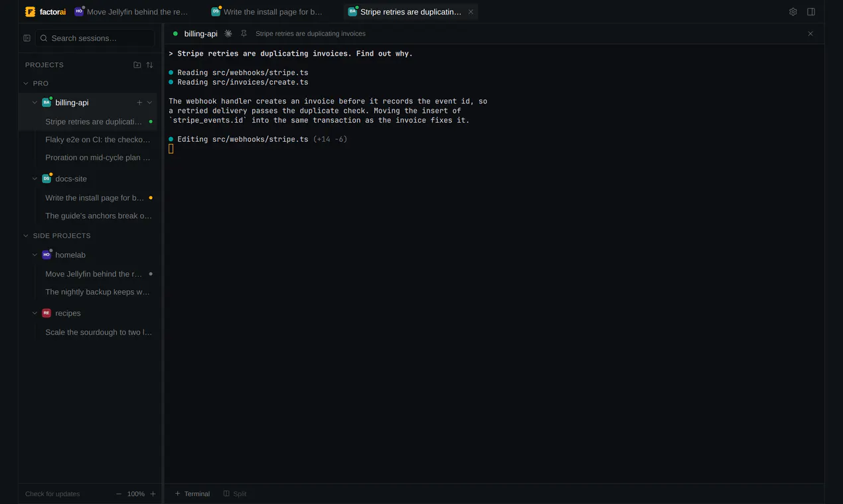Open The guide's anchors break session
This screenshot has width=843, height=504.
98,216
